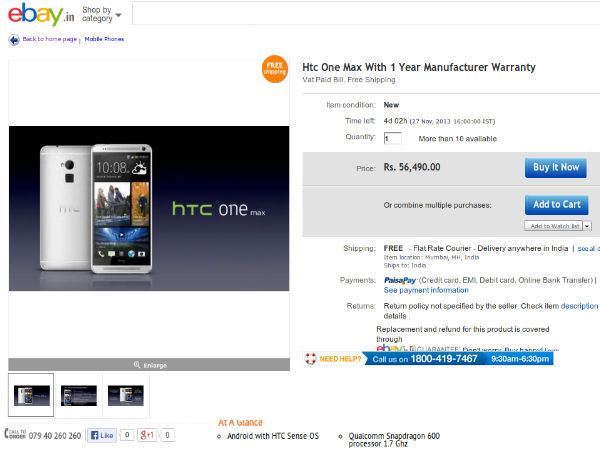Click the back arrow icon
600x450 pixels.
tap(14, 39)
